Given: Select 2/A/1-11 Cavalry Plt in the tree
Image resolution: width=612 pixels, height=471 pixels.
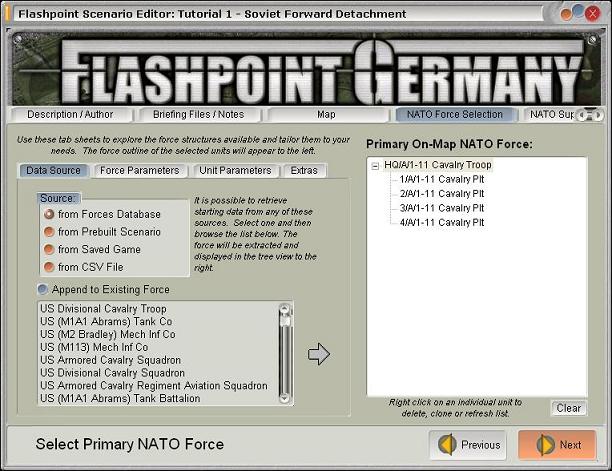Looking at the screenshot, I should (442, 194).
